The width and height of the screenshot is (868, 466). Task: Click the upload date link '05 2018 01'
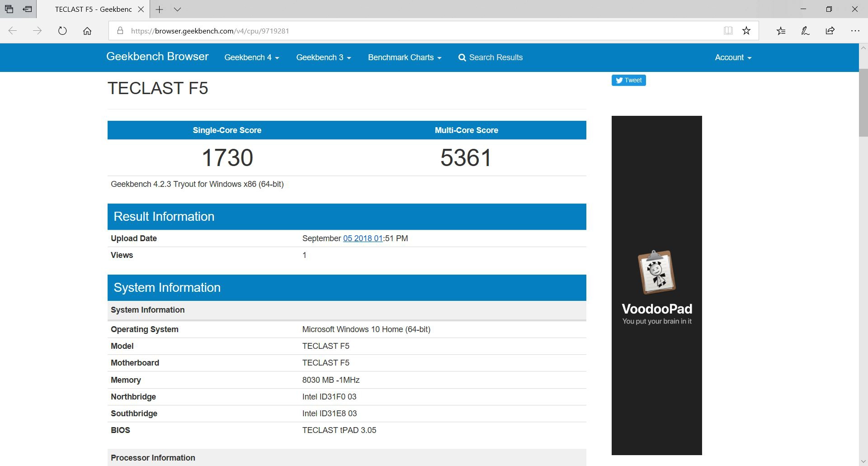point(363,238)
